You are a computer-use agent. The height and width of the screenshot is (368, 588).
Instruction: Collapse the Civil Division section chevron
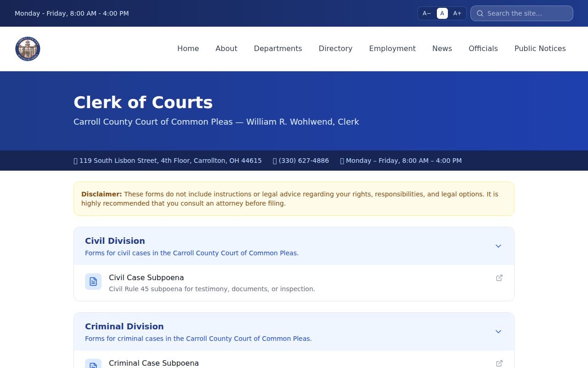(498, 246)
